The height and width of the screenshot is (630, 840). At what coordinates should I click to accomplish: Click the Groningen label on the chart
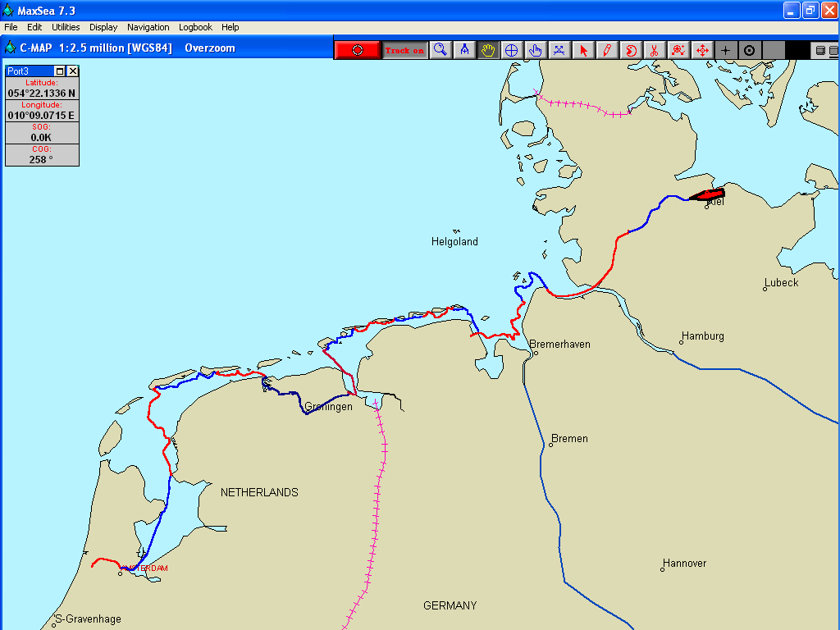pos(328,407)
